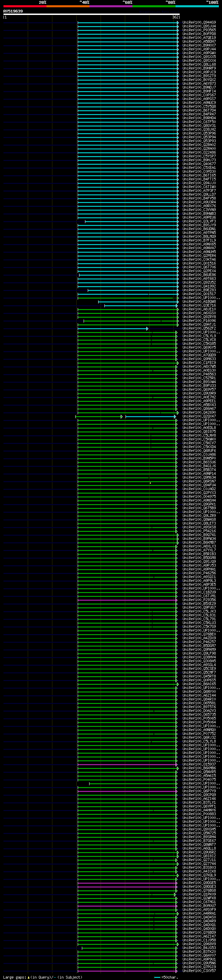Select label UniRef100_P29356
This screenshot has width=222, height=980.
tap(199, 600)
